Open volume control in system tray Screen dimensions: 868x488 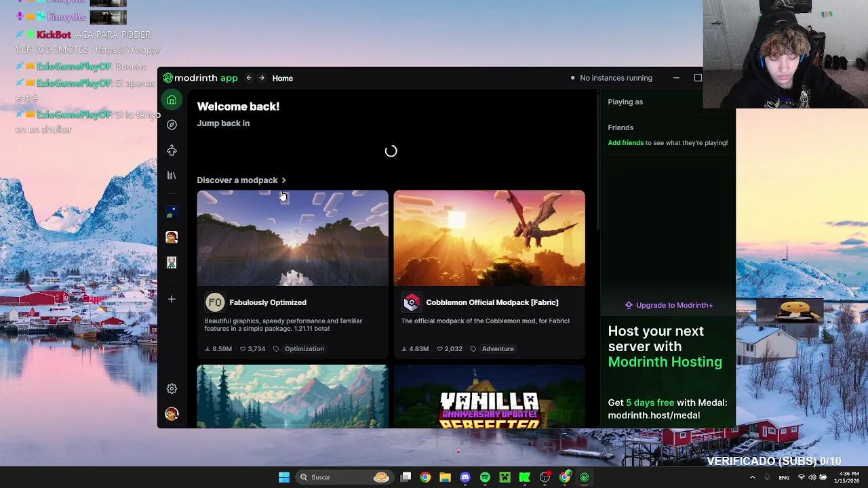[x=812, y=477]
